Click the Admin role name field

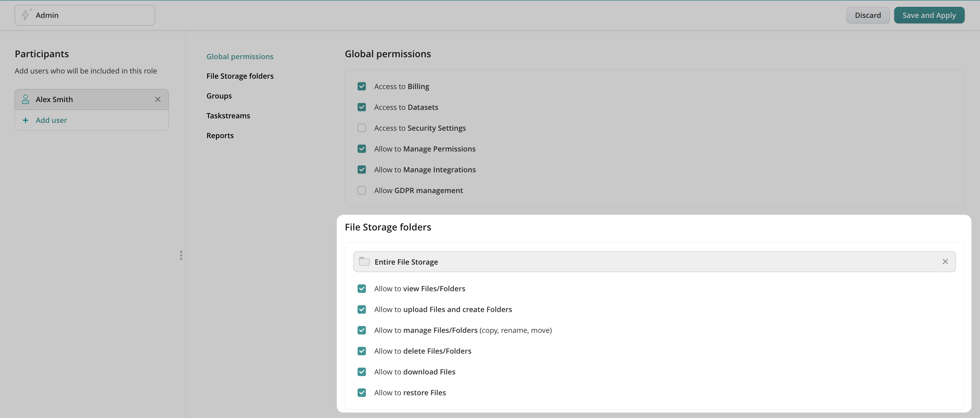click(x=91, y=15)
